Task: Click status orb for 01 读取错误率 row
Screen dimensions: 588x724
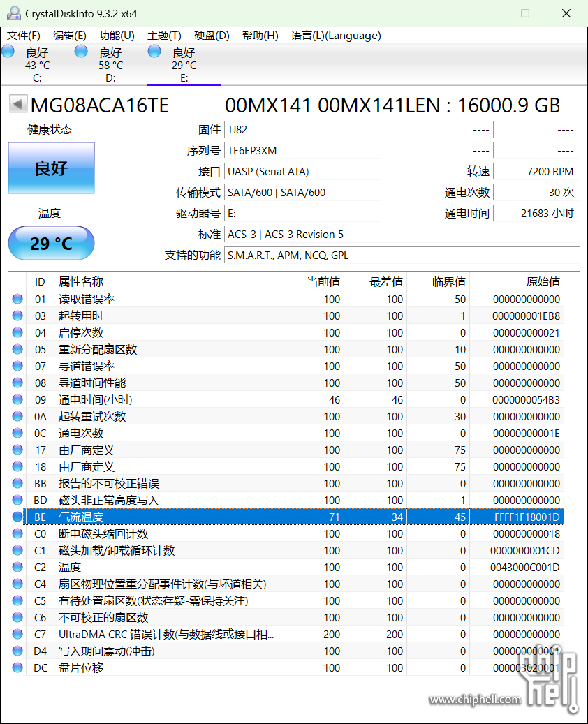Action: [17, 299]
